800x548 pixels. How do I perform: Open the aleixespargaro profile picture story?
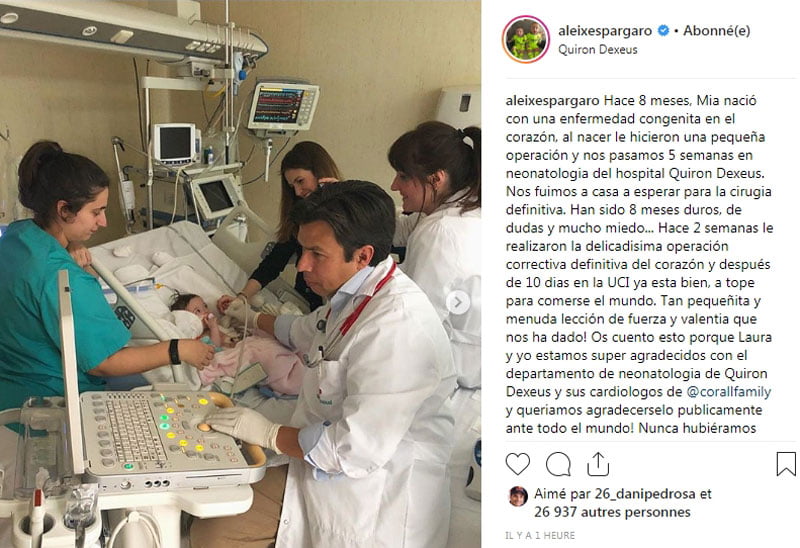[526, 39]
